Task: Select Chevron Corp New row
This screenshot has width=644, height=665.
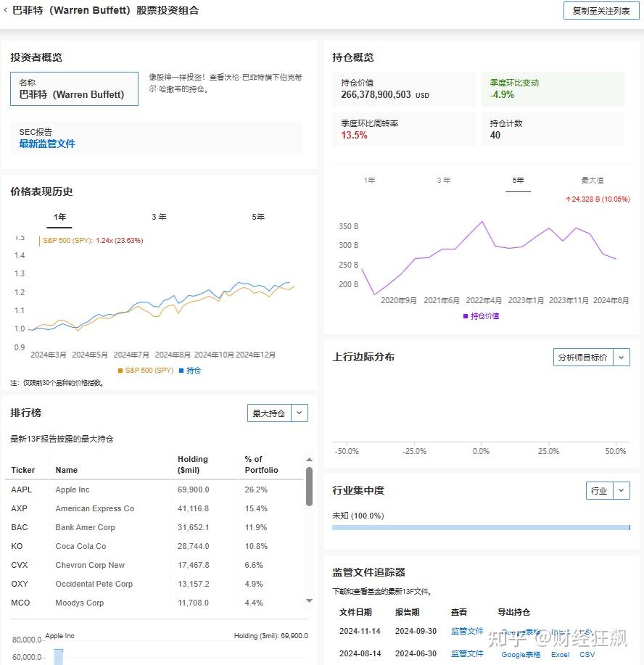Action: coord(155,565)
